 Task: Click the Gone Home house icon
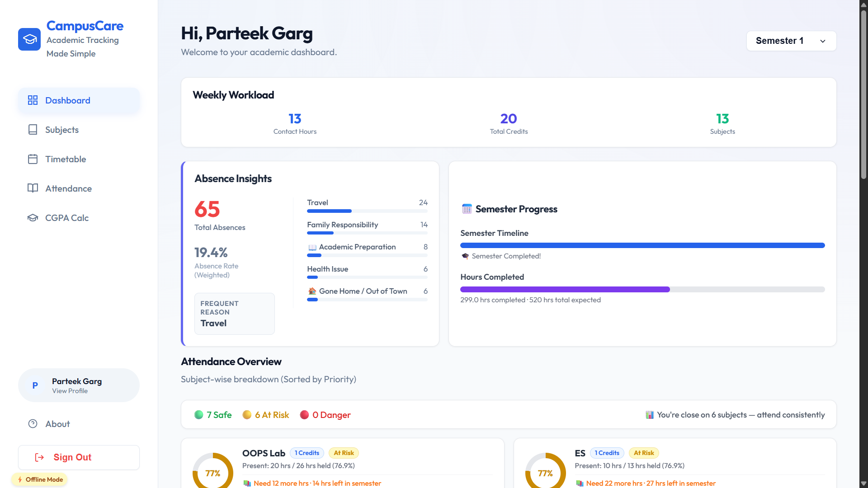pyautogui.click(x=312, y=291)
